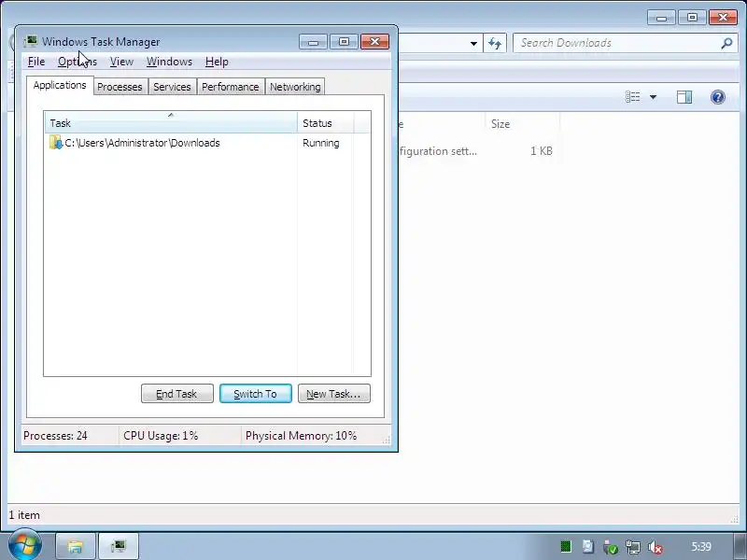Open the Windows Start menu
Image resolution: width=747 pixels, height=560 pixels.
(25, 545)
